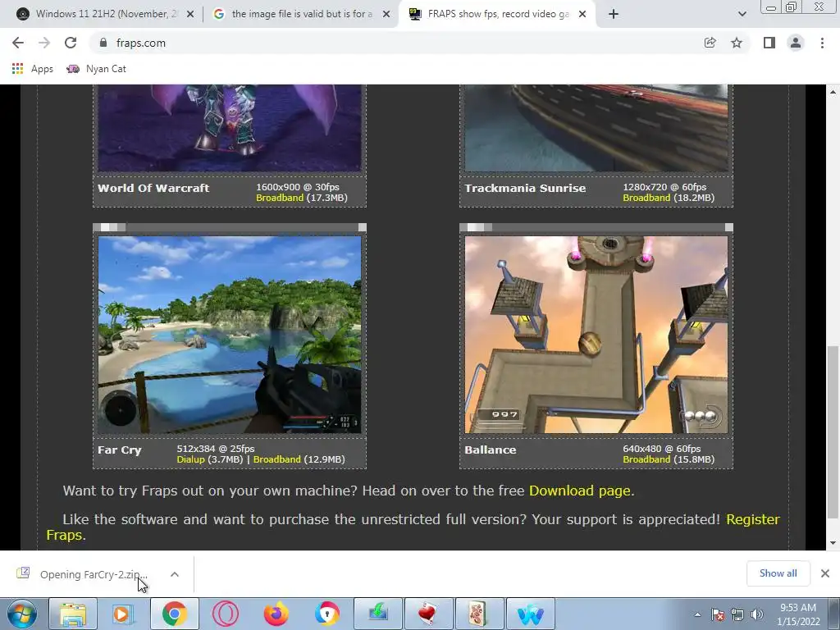Open a new tab with plus button

[614, 15]
